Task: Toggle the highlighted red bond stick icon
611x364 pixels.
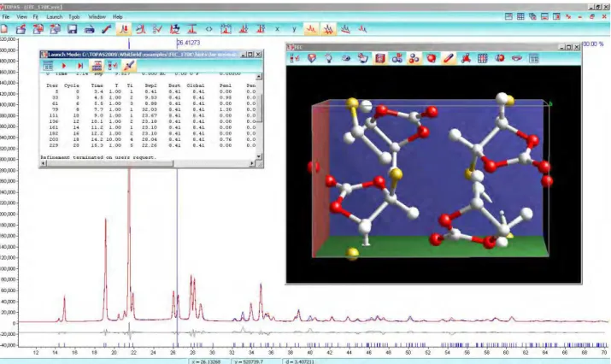Action: (x=449, y=58)
